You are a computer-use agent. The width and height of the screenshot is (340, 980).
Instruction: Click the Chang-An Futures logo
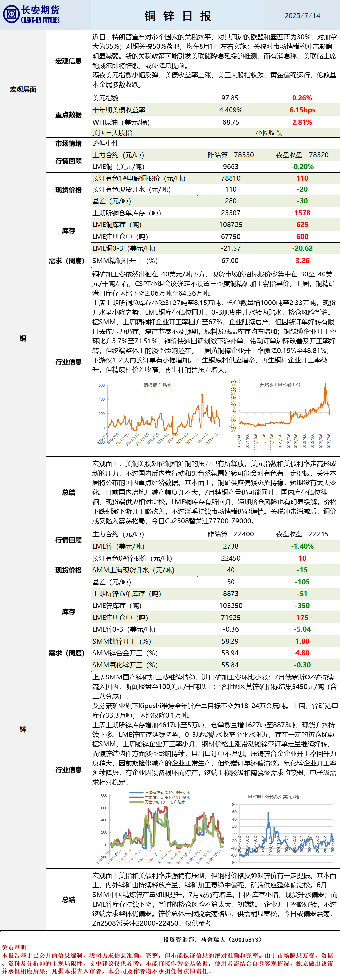[31, 14]
